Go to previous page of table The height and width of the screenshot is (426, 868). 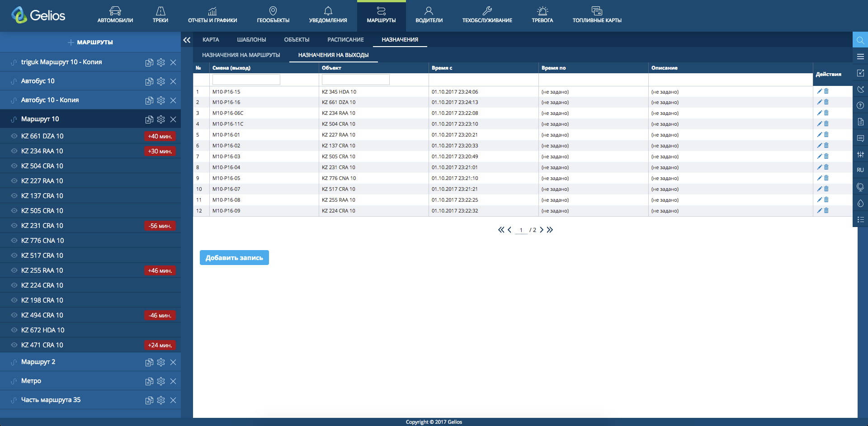pyautogui.click(x=509, y=230)
